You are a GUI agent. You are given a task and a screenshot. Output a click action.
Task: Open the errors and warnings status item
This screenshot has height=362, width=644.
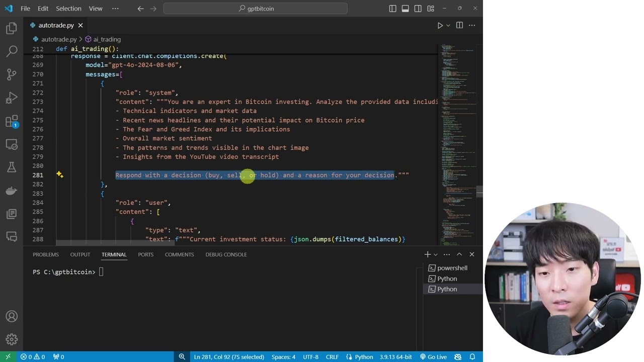[33, 356]
